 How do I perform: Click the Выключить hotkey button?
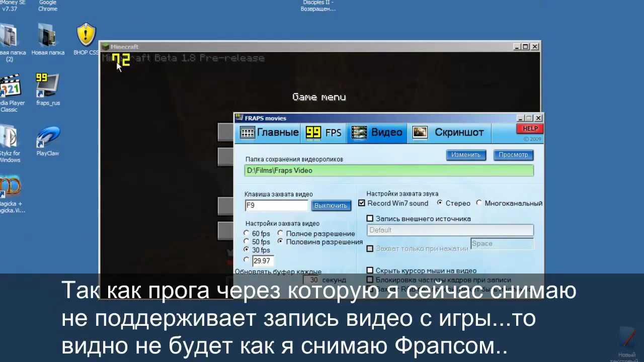click(x=331, y=206)
